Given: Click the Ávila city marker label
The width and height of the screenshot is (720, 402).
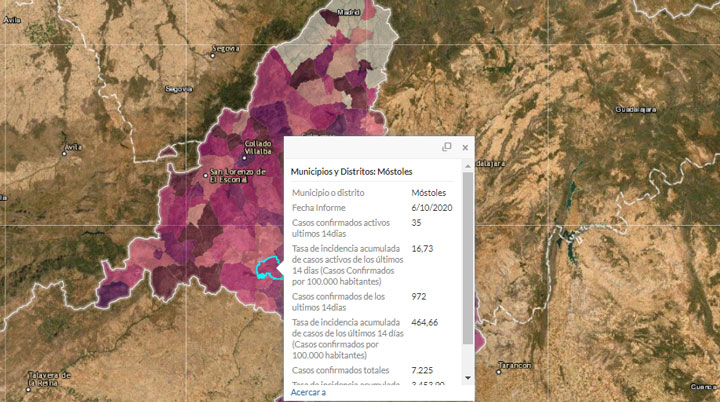Looking at the screenshot, I should click(73, 147).
